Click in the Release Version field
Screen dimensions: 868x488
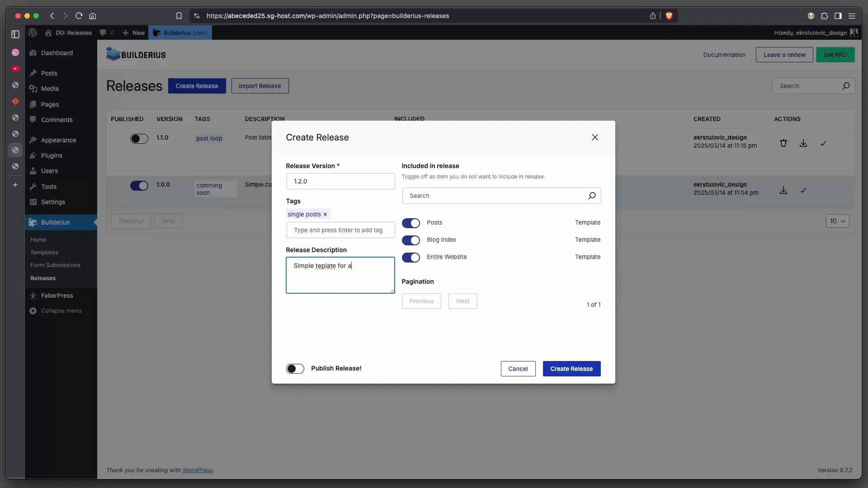[x=340, y=181]
